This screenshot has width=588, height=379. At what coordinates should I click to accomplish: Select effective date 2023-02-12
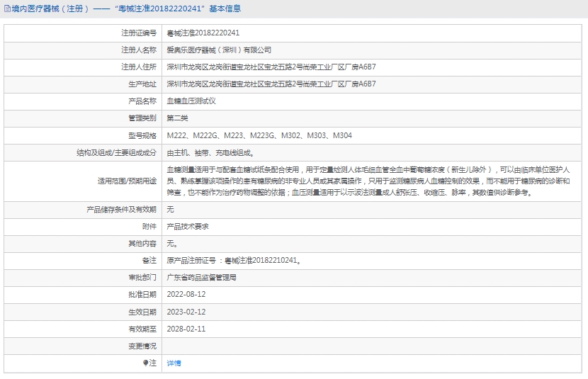pyautogui.click(x=186, y=312)
